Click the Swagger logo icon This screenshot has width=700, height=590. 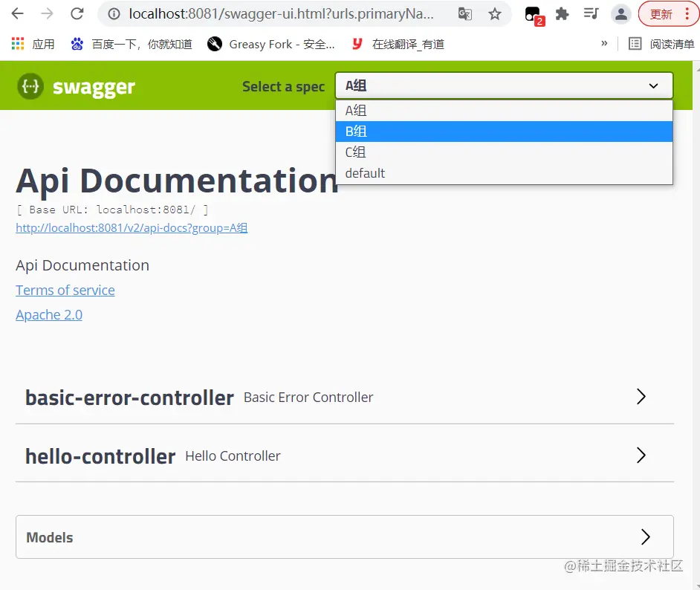30,86
